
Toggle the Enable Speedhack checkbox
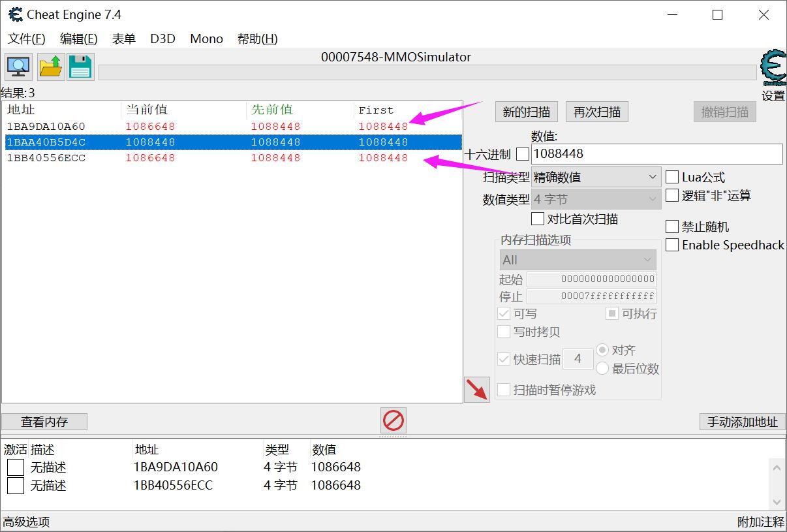[x=672, y=245]
